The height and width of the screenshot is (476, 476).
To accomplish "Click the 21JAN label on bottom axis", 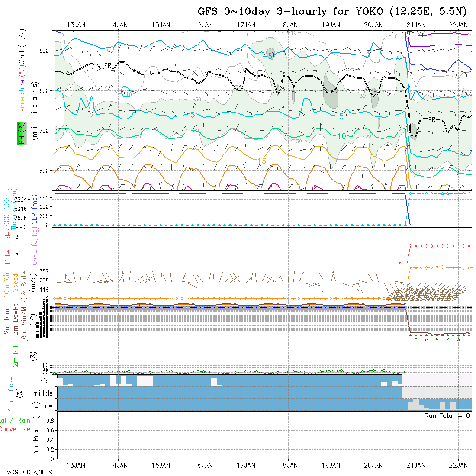I will (416, 465).
